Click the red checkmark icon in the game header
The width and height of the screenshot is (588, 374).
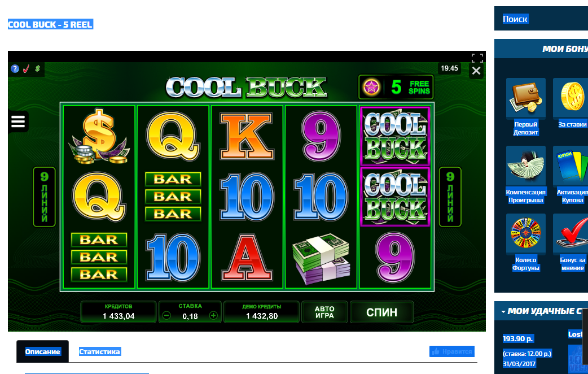pyautogui.click(x=27, y=69)
